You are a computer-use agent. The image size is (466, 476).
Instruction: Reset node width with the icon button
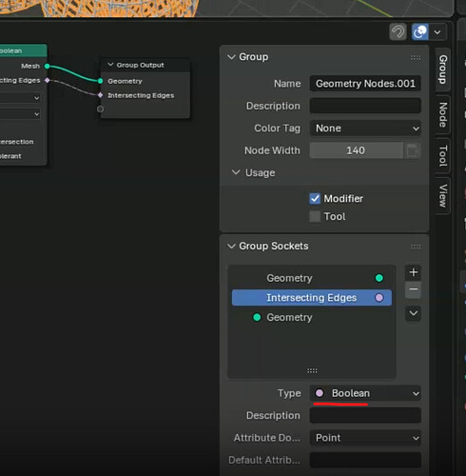tap(412, 150)
